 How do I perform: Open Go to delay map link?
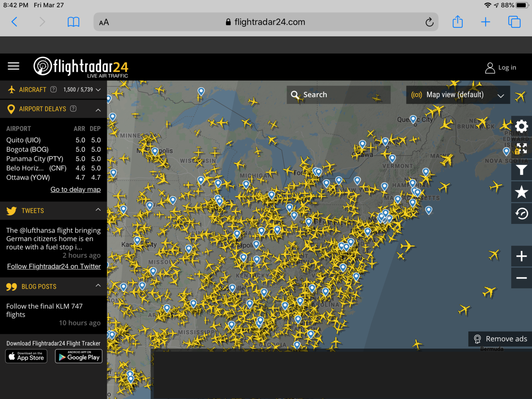pyautogui.click(x=76, y=190)
